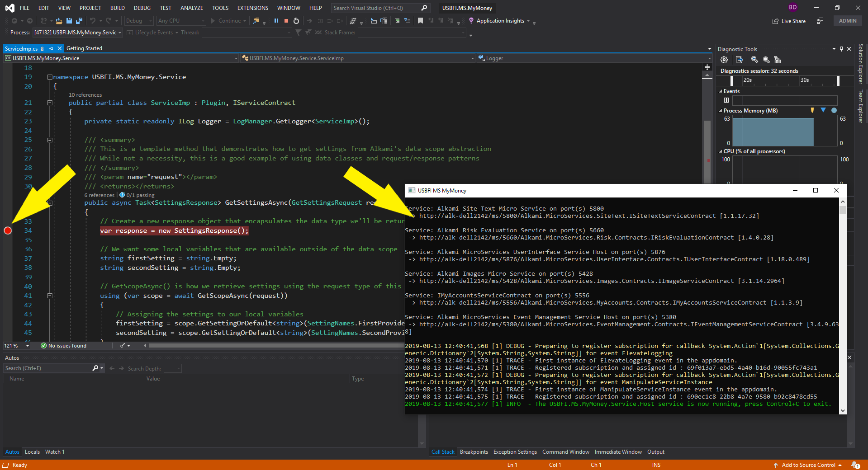Viewport: 868px width, 470px height.
Task: Open the Debug configuration dropdown
Action: 138,21
